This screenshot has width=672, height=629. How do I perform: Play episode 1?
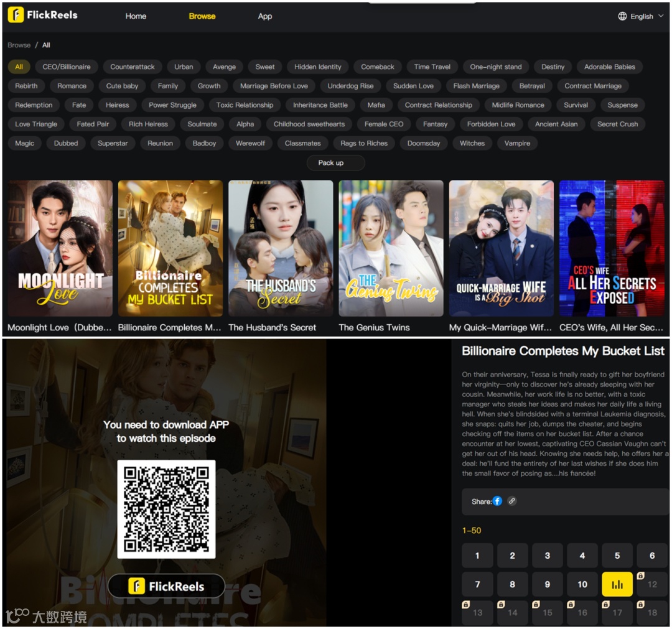[477, 556]
